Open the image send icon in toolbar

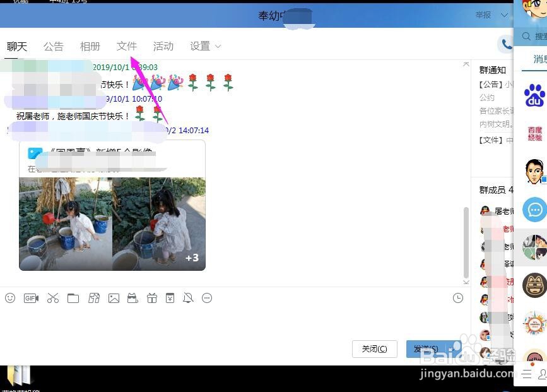pos(114,298)
